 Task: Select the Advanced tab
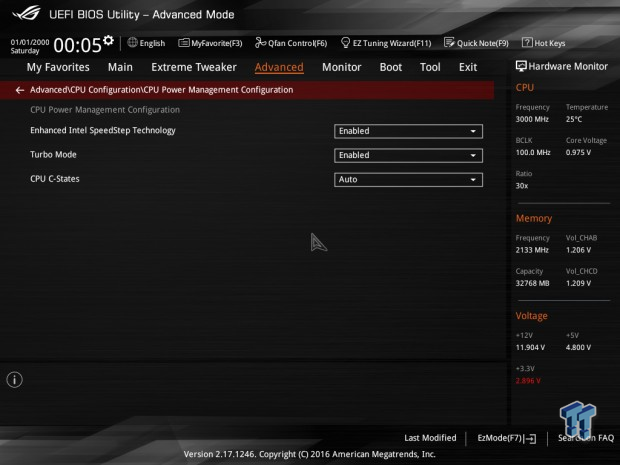[x=279, y=67]
